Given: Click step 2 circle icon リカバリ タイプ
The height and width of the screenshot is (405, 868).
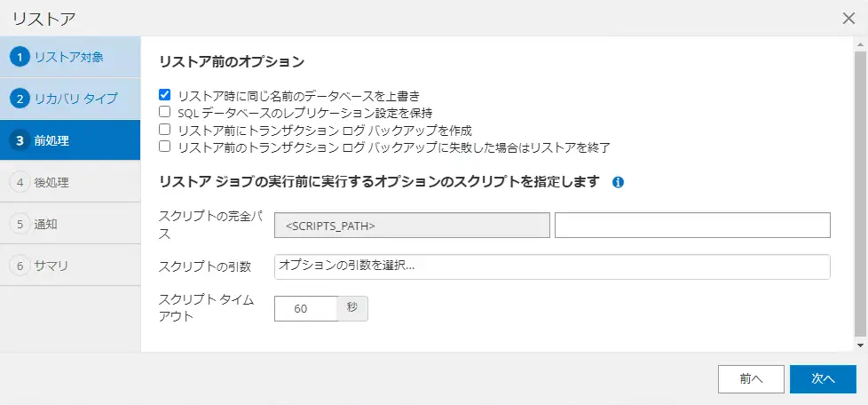Looking at the screenshot, I should 20,99.
